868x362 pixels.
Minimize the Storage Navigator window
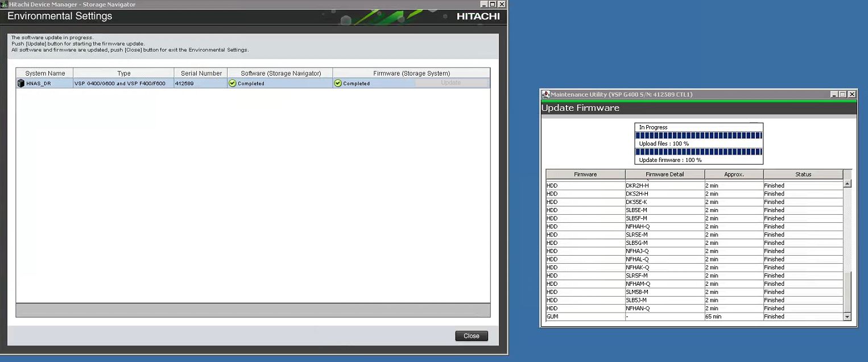pyautogui.click(x=484, y=4)
